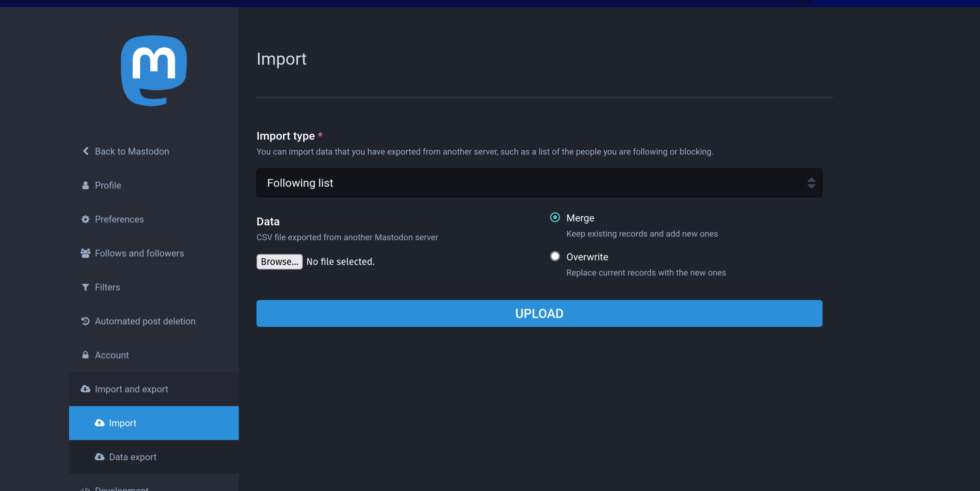The height and width of the screenshot is (491, 980).
Task: Go to Data export page
Action: [x=132, y=457]
